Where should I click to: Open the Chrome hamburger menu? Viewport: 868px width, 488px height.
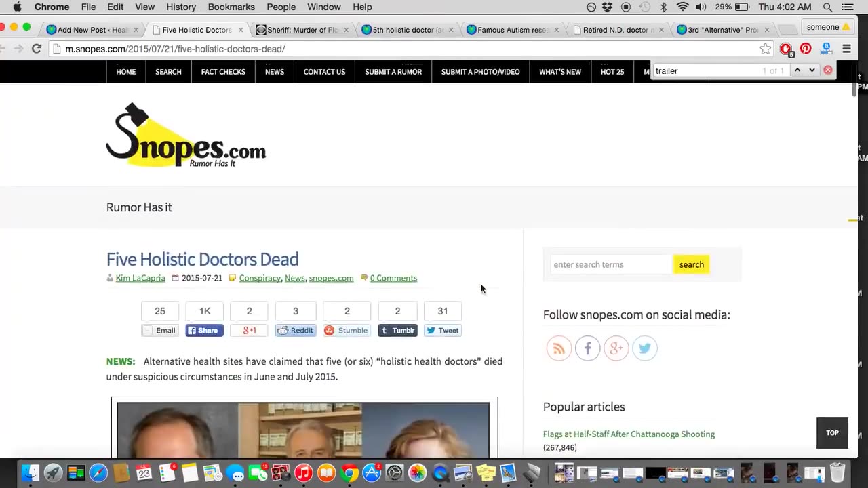[846, 49]
